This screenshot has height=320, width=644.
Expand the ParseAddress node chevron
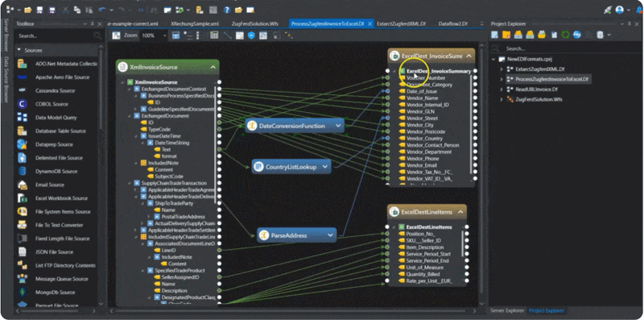pos(330,235)
